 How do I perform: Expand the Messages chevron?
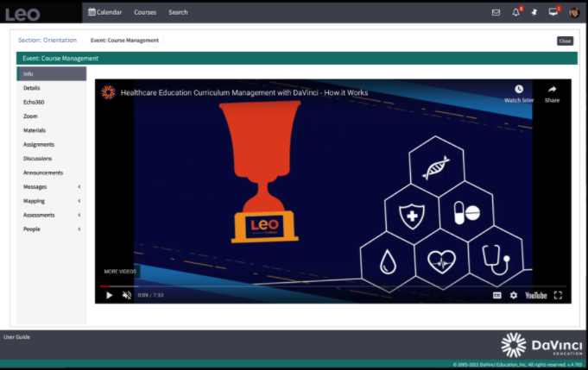79,186
